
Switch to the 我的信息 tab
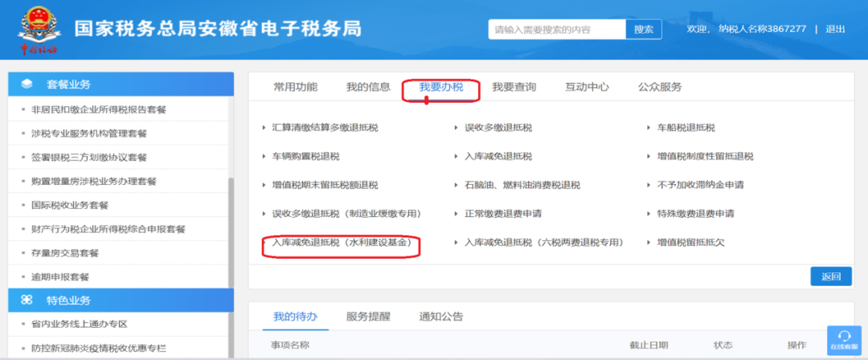pyautogui.click(x=368, y=87)
